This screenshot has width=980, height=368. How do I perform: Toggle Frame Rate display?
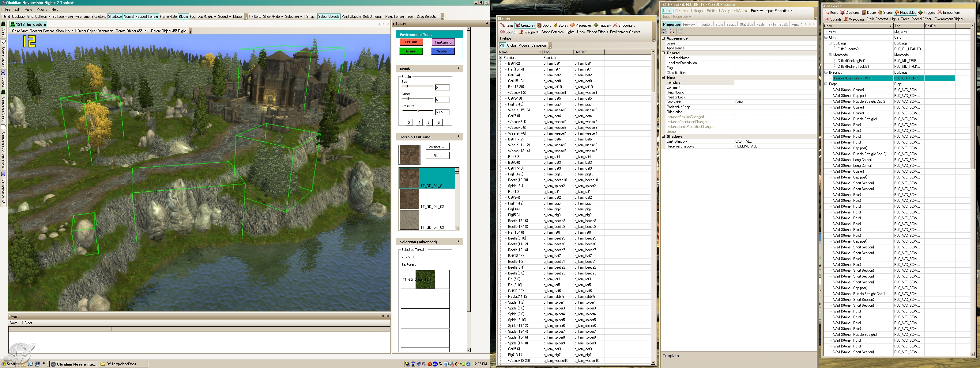[168, 16]
